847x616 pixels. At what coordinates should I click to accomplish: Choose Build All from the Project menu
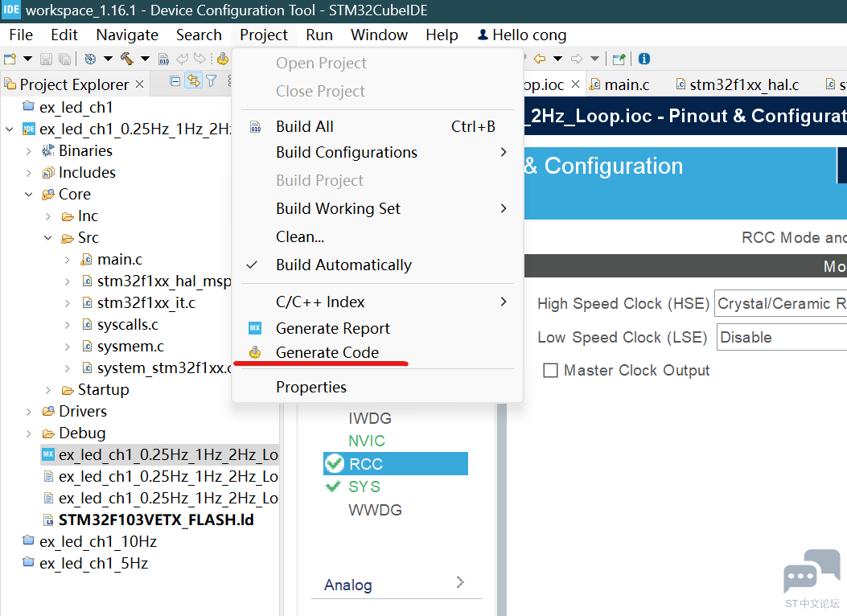tap(377, 126)
